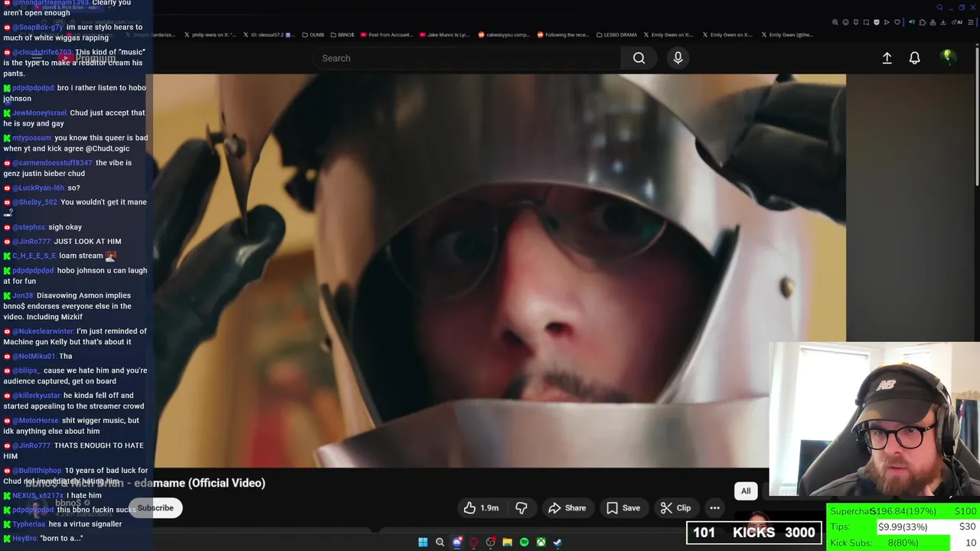This screenshot has width=980, height=551.
Task: Open the browser downloads icon
Action: pos(942,22)
